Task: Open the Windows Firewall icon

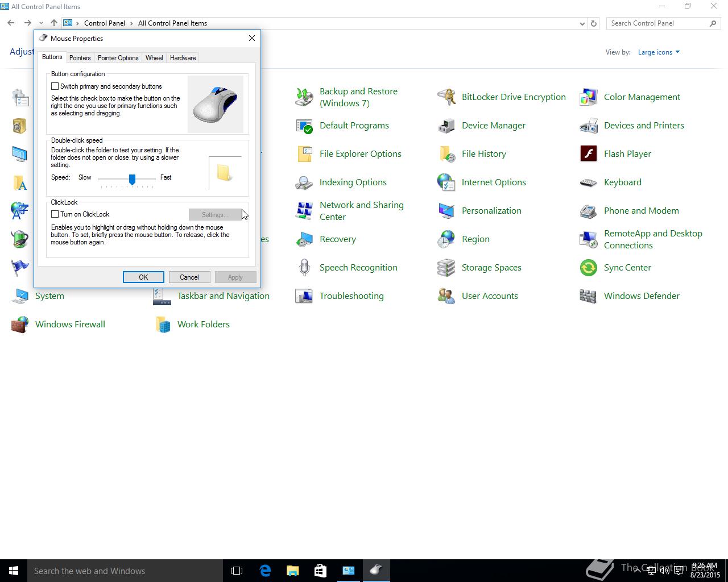Action: coord(20,325)
